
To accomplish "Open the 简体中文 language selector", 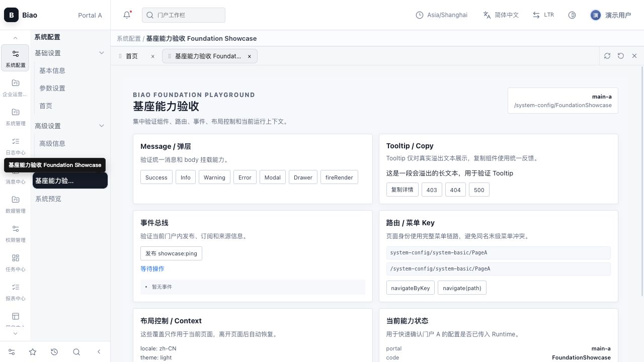I will click(501, 15).
